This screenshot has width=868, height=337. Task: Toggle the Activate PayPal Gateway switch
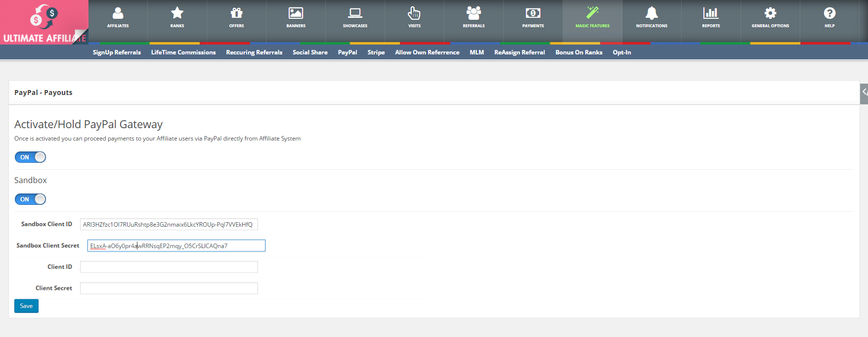click(30, 157)
